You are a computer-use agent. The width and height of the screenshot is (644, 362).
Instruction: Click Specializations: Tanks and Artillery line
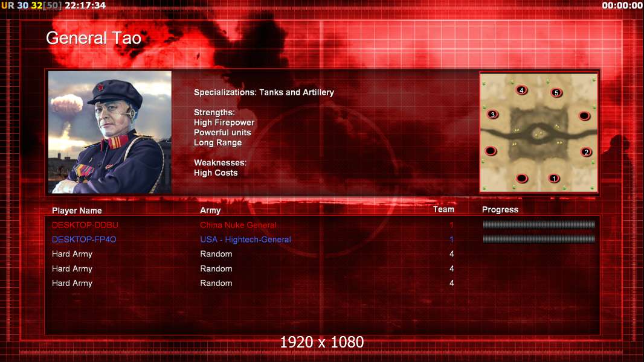click(x=264, y=93)
